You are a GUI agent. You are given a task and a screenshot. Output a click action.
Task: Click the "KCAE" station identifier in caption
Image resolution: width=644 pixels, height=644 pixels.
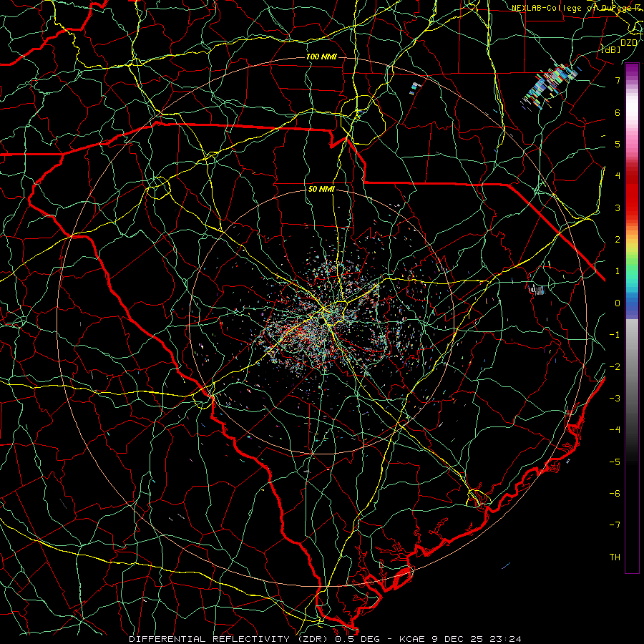click(413, 639)
